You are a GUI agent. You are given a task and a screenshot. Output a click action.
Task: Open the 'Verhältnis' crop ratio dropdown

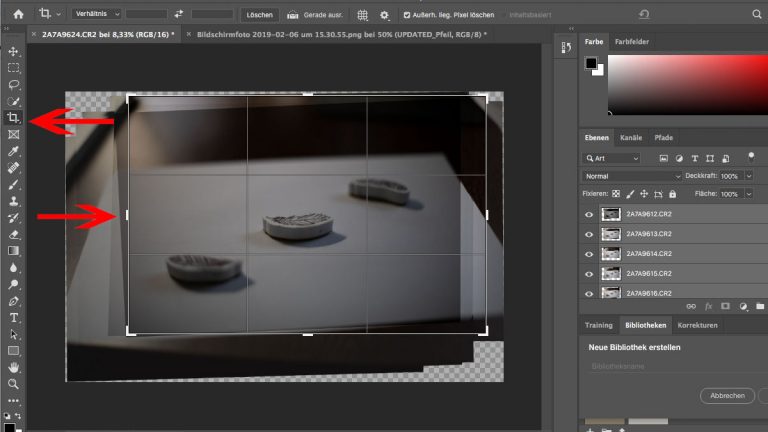(x=96, y=15)
